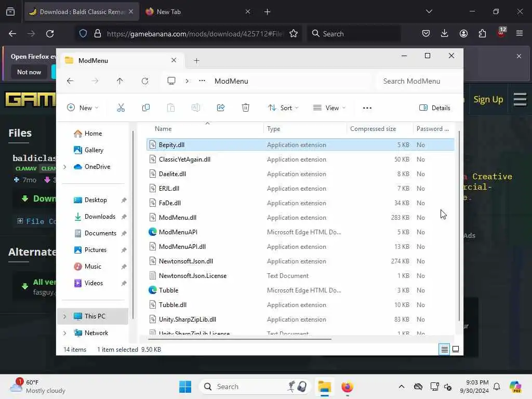532x399 pixels.
Task: Expand the Network tree node
Action: pos(65,333)
